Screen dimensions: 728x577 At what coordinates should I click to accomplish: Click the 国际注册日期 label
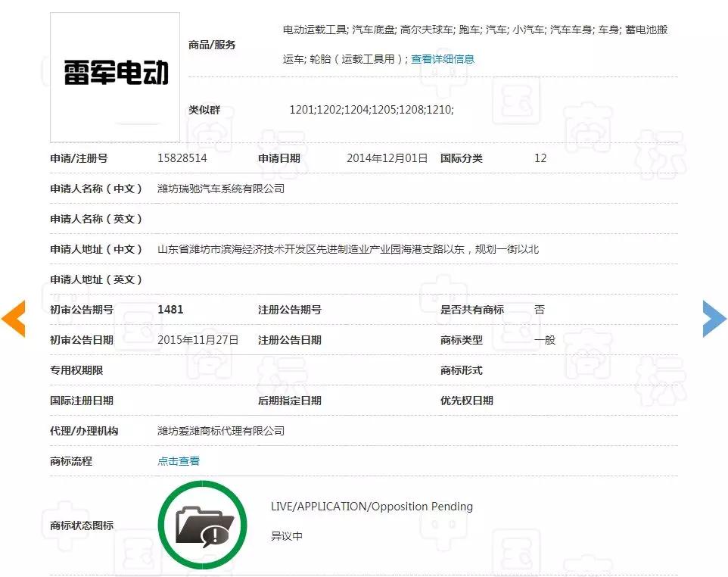click(x=82, y=401)
